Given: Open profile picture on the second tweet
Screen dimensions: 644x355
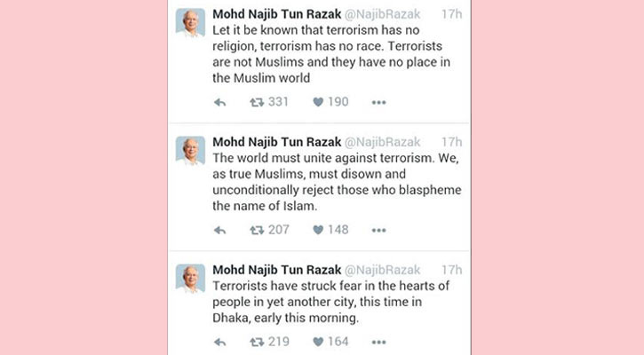Looking at the screenshot, I should [x=190, y=151].
